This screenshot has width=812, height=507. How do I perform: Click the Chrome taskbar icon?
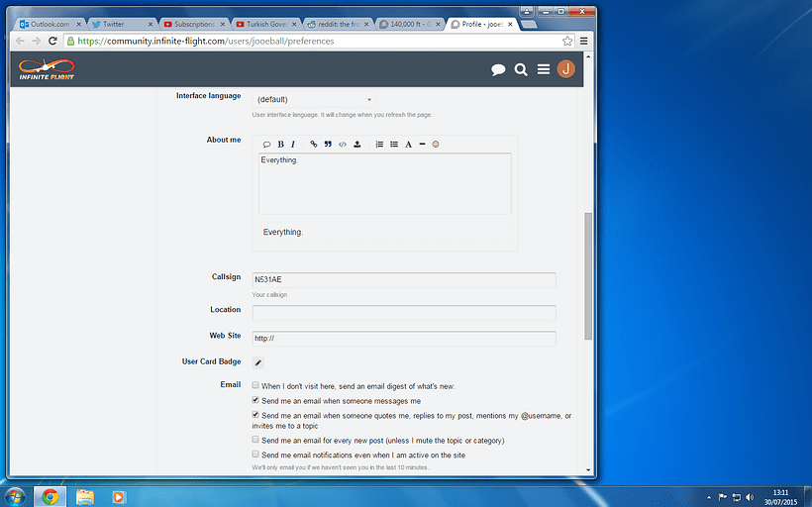tap(51, 497)
